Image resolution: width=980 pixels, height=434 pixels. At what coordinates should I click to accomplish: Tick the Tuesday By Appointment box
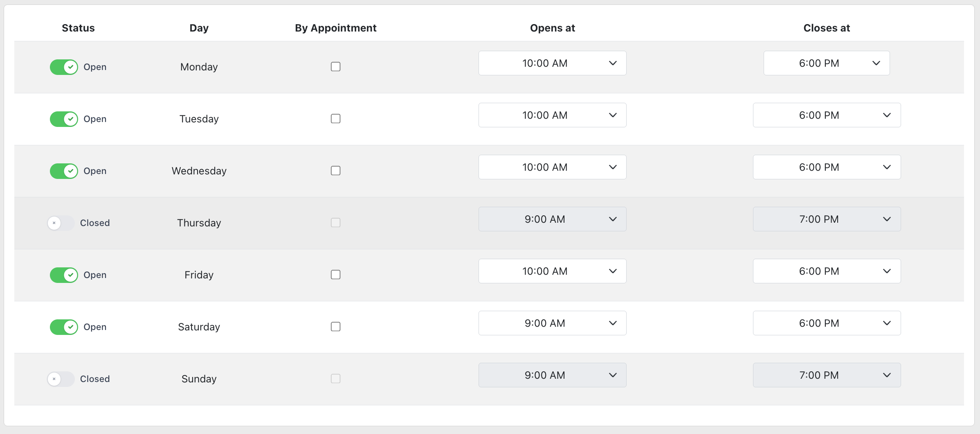click(x=335, y=119)
